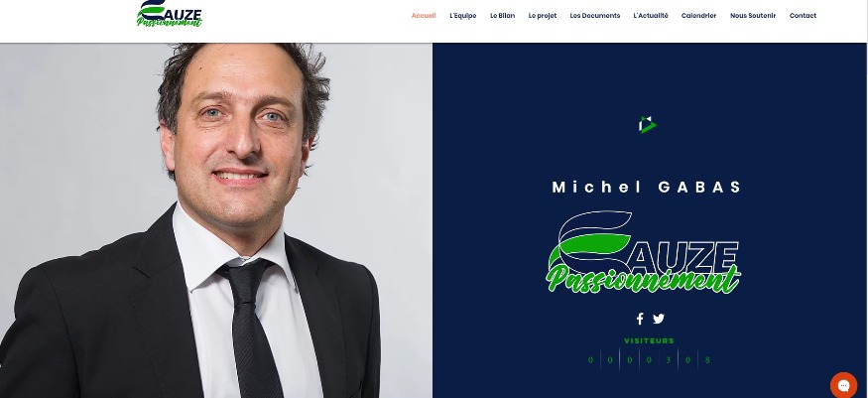
Task: Go to L'Actualité section
Action: tap(651, 16)
